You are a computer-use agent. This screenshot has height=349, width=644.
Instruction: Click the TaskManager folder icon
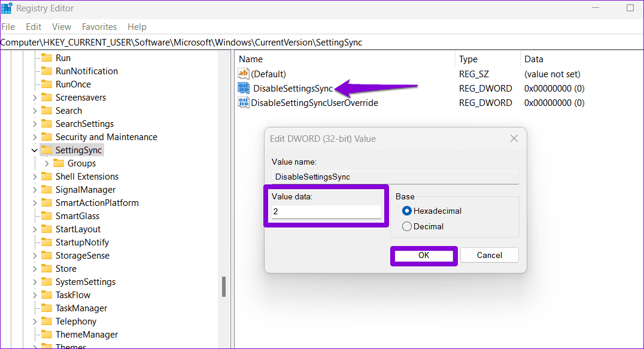[47, 308]
